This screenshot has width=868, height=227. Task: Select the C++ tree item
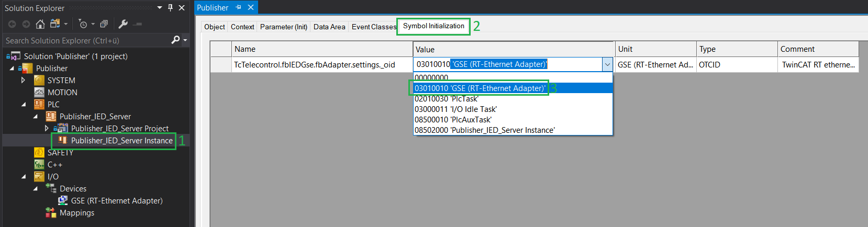55,164
